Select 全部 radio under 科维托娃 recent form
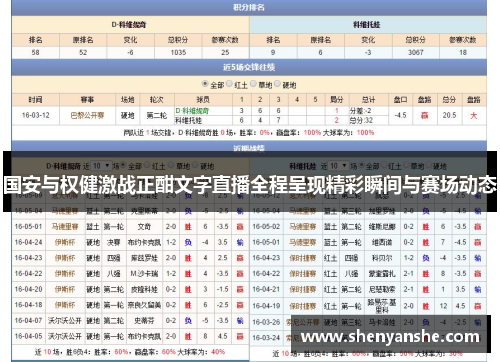The image size is (500, 362). tap(361, 165)
